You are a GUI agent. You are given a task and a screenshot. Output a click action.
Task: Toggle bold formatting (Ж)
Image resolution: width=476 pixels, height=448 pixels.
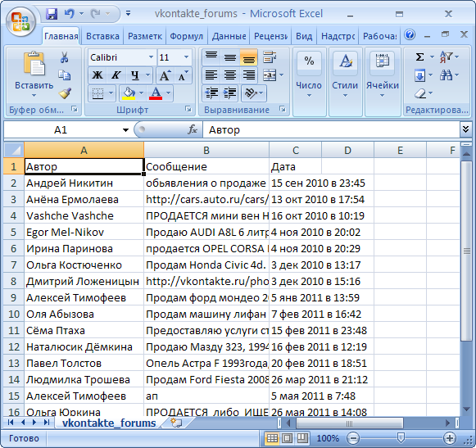pos(97,75)
